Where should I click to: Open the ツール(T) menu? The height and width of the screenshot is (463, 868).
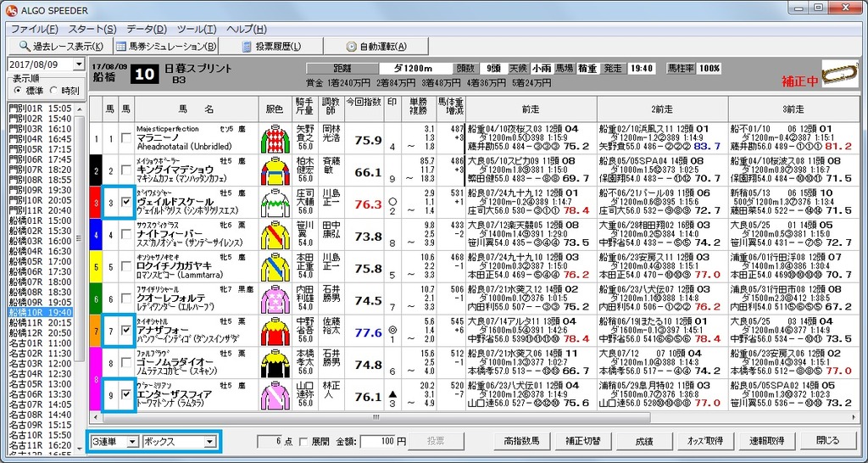pos(197,30)
